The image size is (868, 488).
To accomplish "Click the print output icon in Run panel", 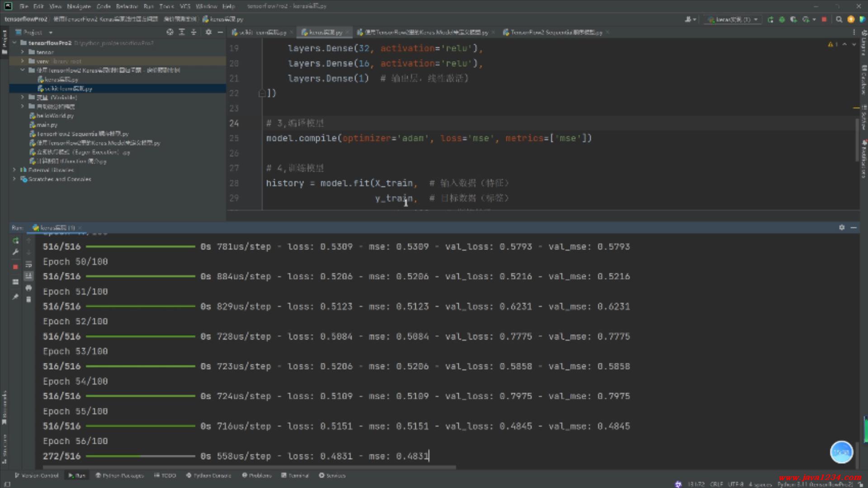I will pyautogui.click(x=28, y=288).
